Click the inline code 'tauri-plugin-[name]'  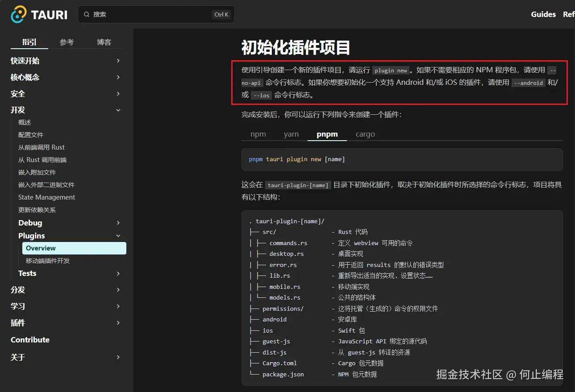click(298, 185)
